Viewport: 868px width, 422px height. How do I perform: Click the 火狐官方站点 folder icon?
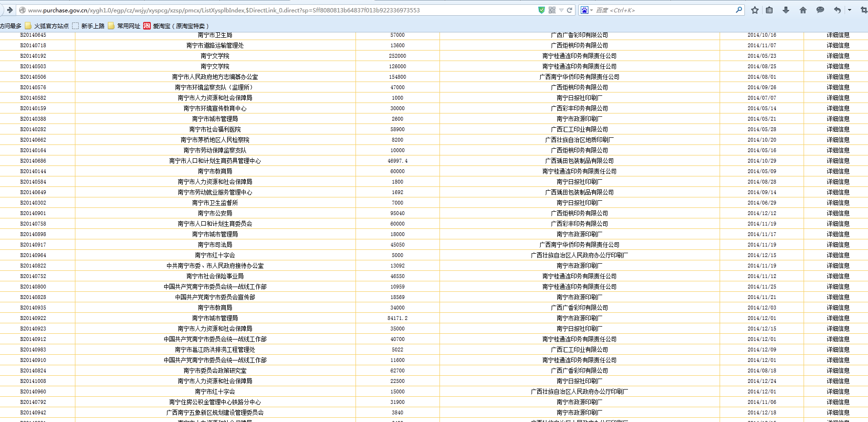point(28,26)
